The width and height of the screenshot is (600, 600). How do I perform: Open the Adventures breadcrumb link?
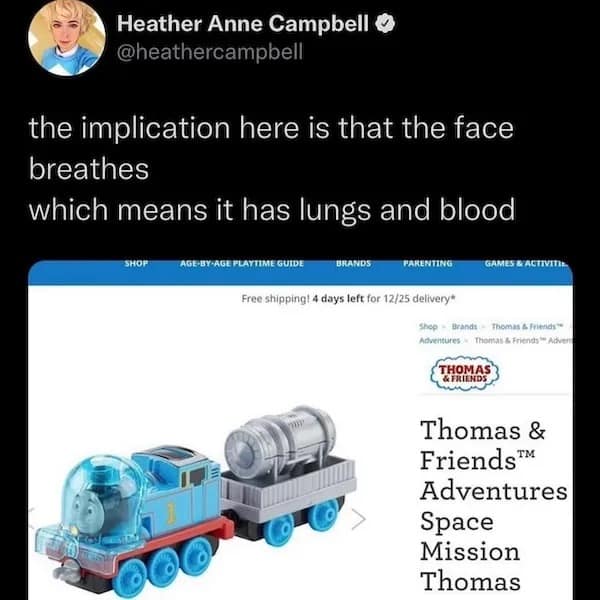pyautogui.click(x=440, y=340)
